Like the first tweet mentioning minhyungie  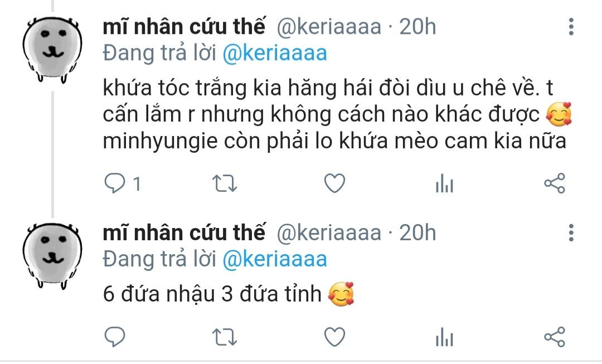(x=335, y=183)
